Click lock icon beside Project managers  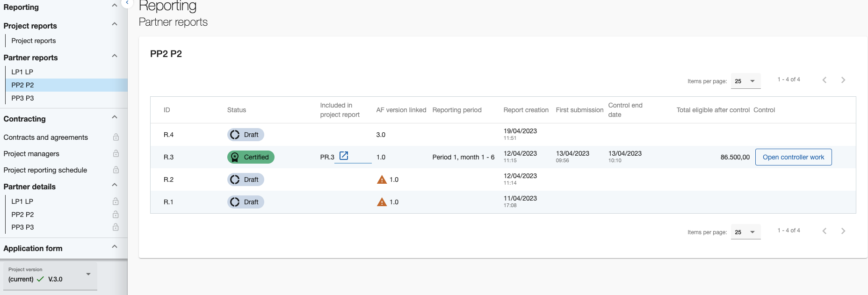(116, 154)
